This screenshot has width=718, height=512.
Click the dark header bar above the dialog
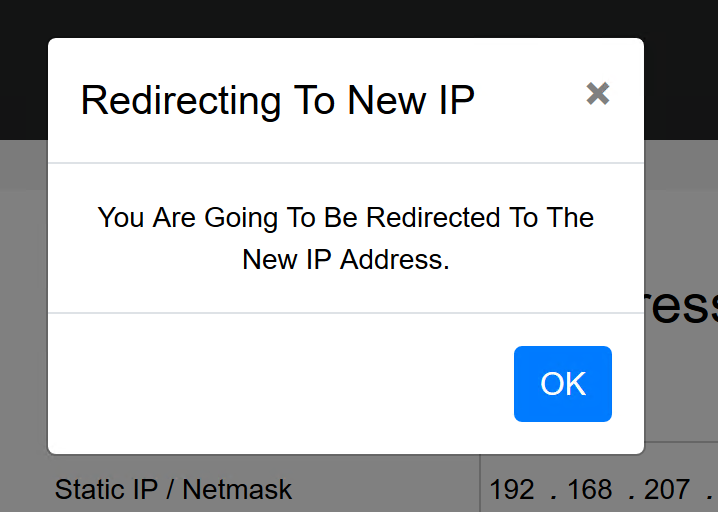pyautogui.click(x=360, y=18)
